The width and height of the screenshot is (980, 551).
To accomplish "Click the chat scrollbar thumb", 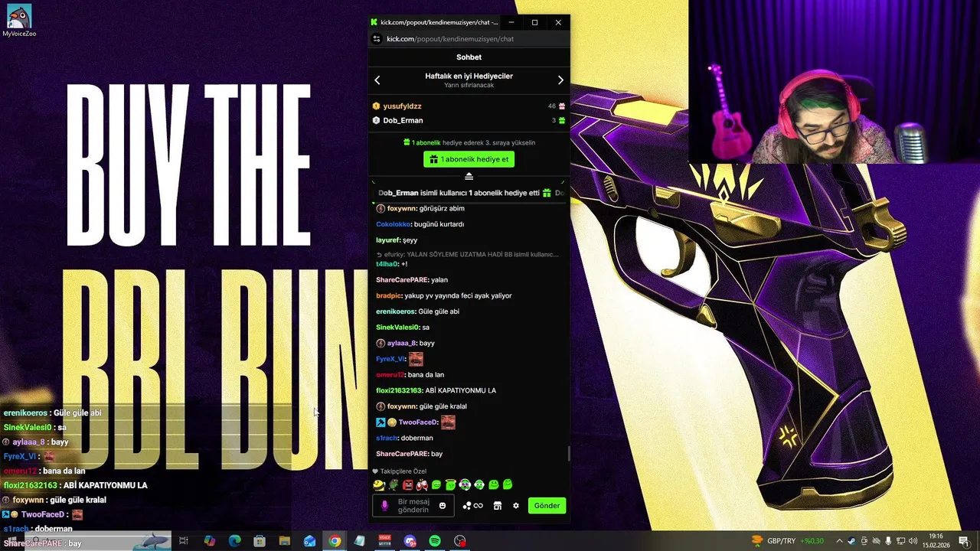I will coord(568,454).
